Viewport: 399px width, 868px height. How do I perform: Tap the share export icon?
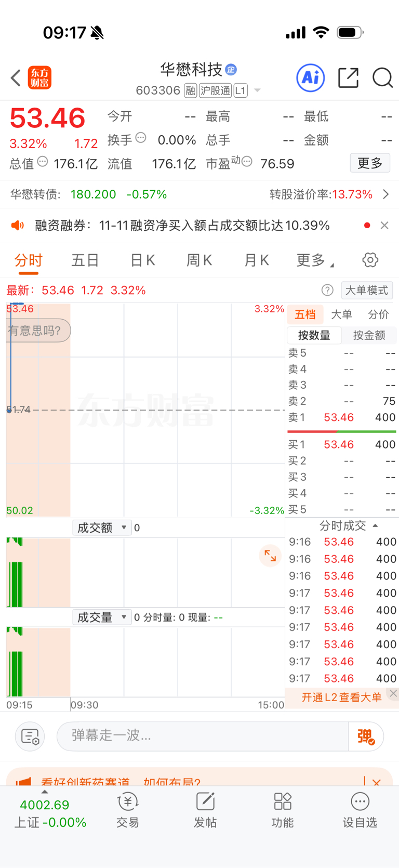point(348,78)
